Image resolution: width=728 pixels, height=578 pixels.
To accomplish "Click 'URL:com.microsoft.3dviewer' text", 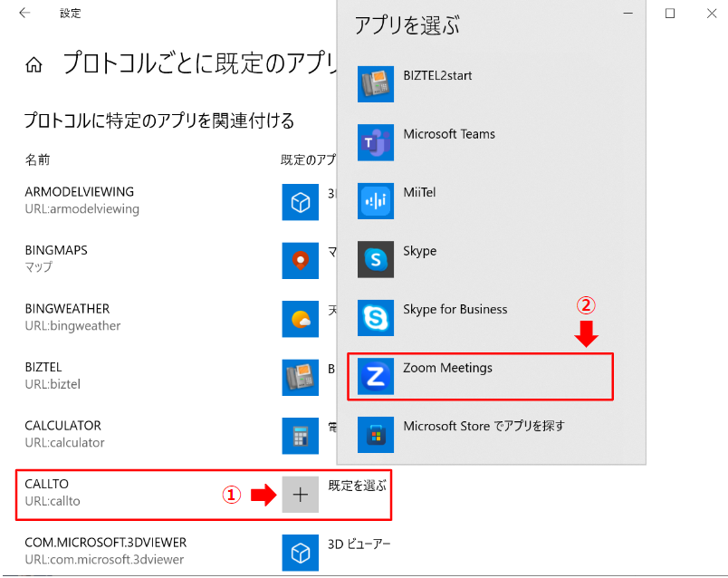I will [104, 560].
